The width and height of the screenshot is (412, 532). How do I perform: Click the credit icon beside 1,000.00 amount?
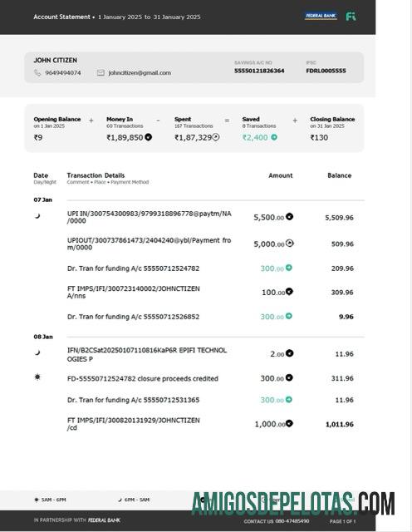point(289,423)
